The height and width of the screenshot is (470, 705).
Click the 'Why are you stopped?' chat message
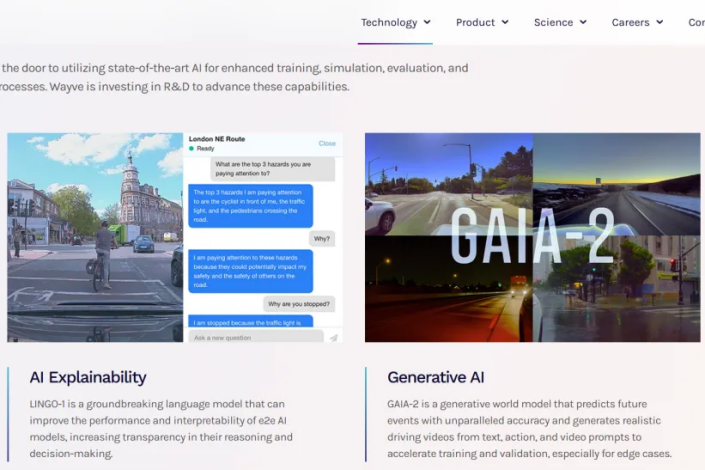coord(299,304)
